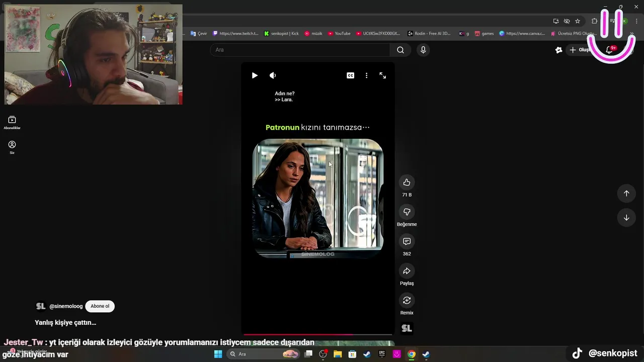Open the comments showing 362
This screenshot has height=362, width=644.
[x=407, y=241]
